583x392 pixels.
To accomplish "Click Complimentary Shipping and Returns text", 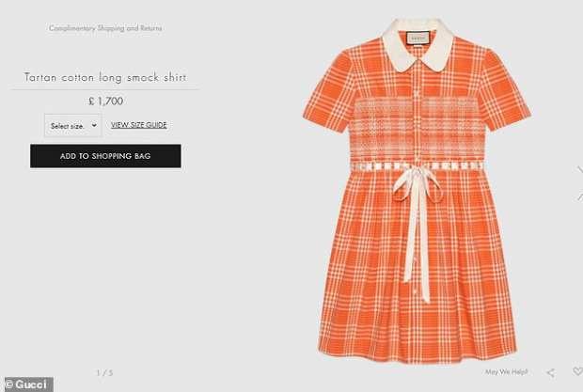I will click(105, 28).
